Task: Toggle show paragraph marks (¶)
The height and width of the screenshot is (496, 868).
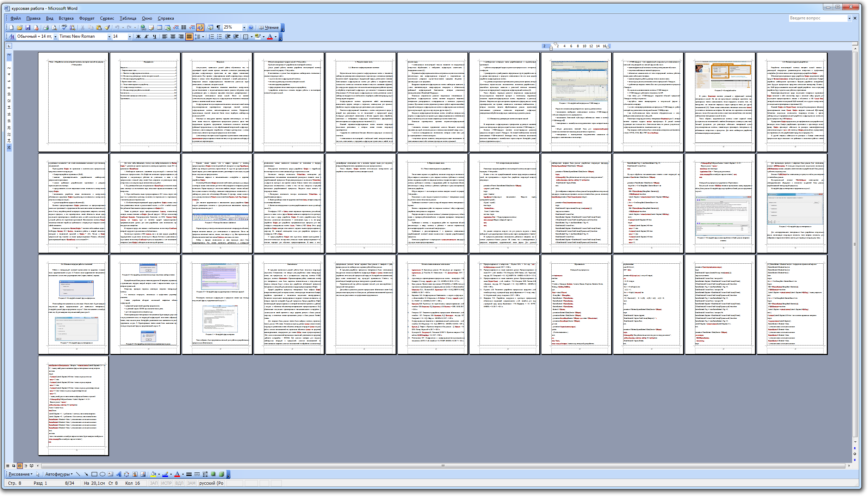Action: tap(218, 27)
